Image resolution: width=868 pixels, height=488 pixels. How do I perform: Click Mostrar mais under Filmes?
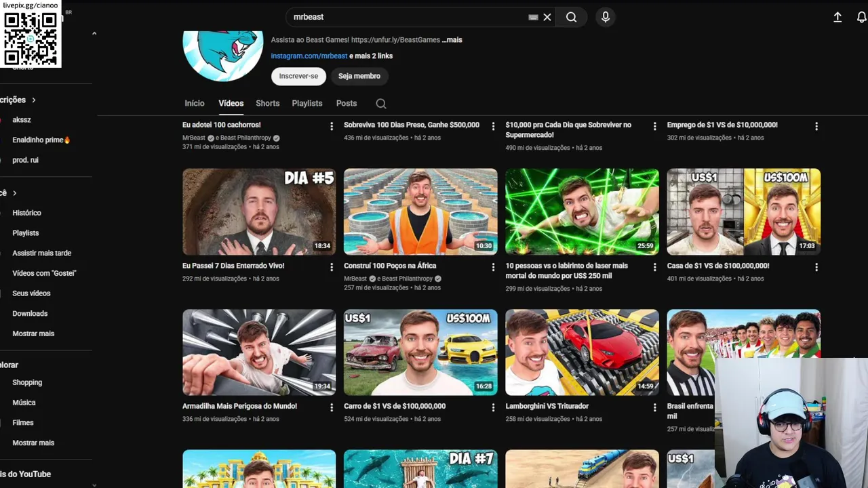coord(33,443)
